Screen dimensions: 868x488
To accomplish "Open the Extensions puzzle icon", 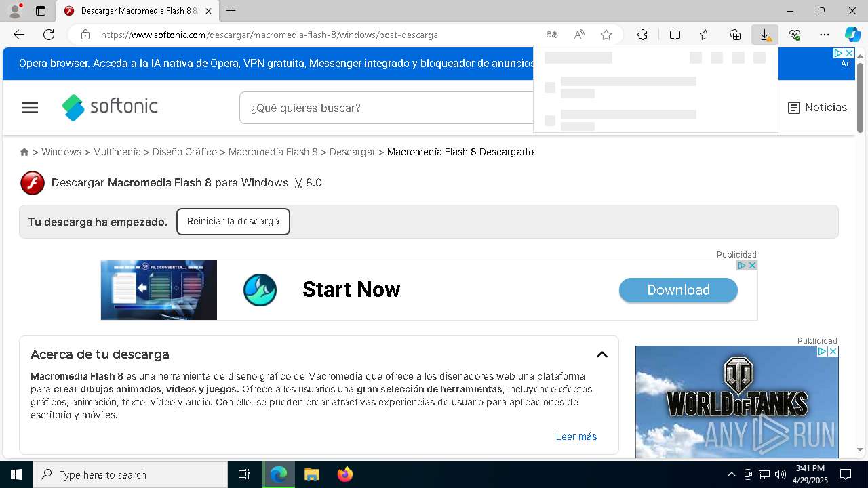I will click(x=642, y=35).
